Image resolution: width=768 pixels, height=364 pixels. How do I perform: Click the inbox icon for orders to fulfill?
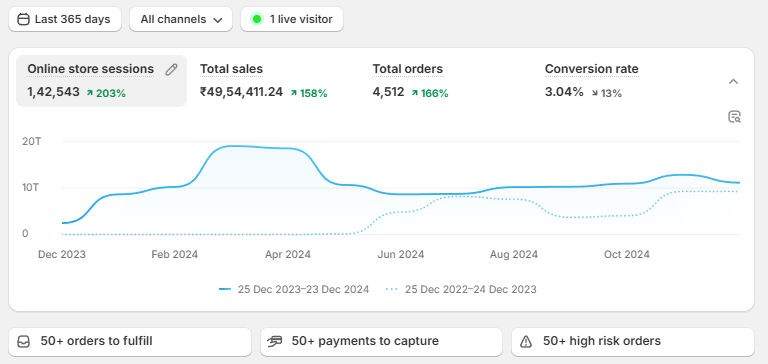pyautogui.click(x=24, y=341)
